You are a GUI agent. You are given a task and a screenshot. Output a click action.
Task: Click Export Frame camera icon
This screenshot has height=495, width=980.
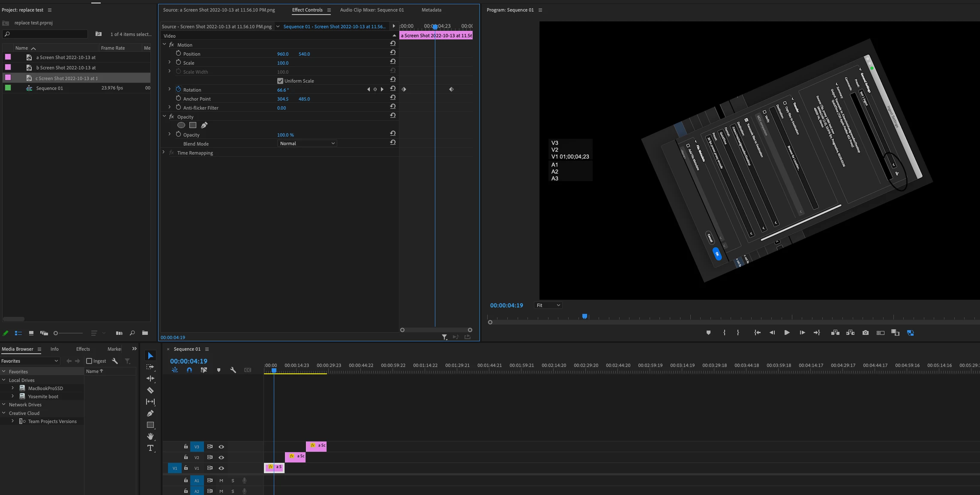pos(866,333)
